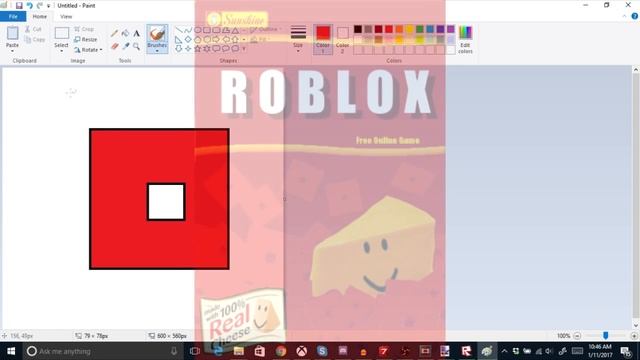Pick the black color swatch
This screenshot has width=640, height=360.
click(358, 29)
